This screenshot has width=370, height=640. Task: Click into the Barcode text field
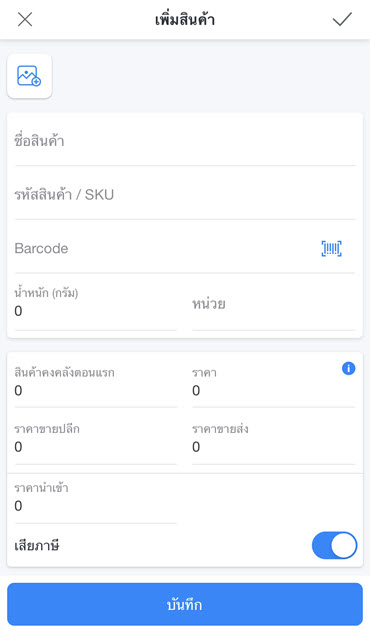[x=163, y=249]
